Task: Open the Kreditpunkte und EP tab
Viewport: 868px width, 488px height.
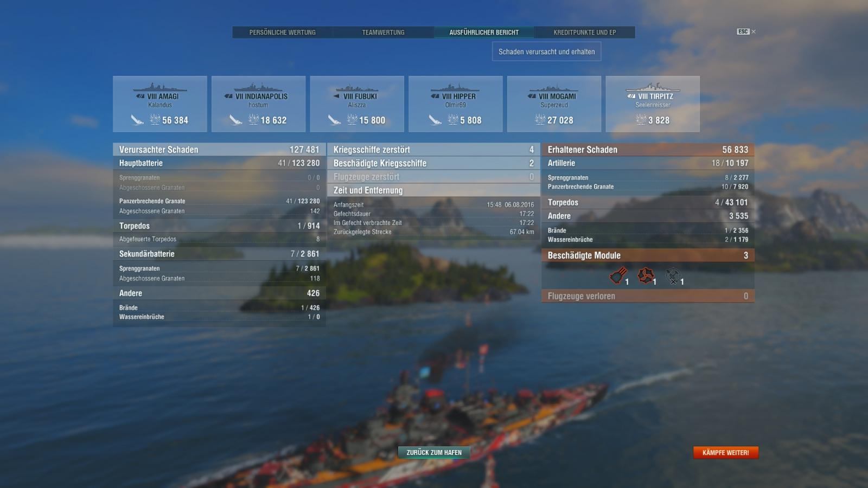Action: point(585,33)
